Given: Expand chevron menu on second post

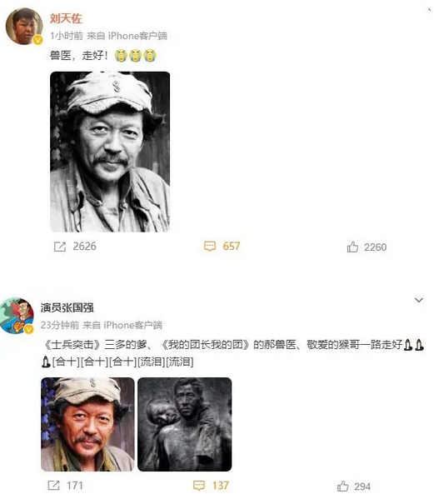Looking at the screenshot, I should 419,300.
